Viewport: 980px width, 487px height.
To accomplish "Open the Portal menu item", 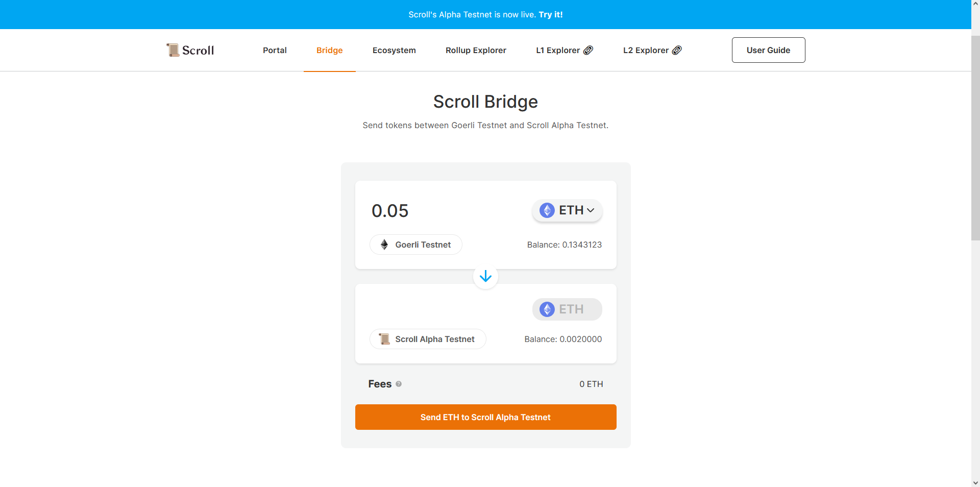I will (x=275, y=50).
